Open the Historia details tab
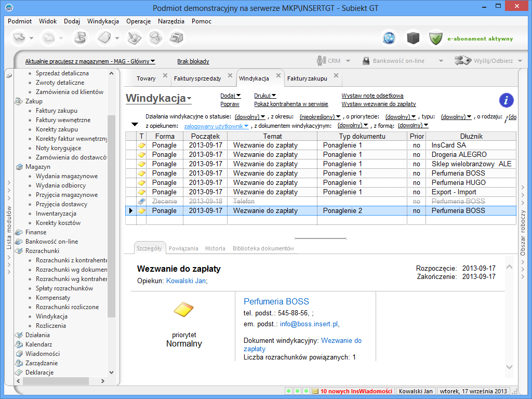532x399 pixels. click(x=215, y=248)
